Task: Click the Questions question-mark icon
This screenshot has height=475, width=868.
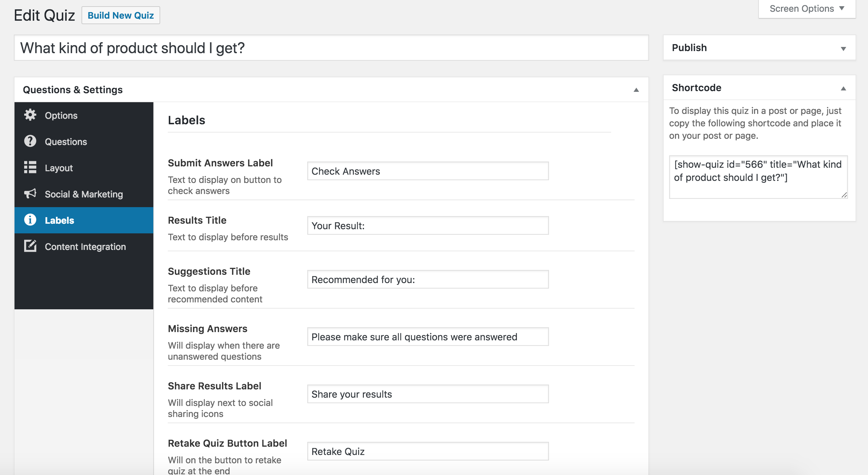Action: (30, 142)
